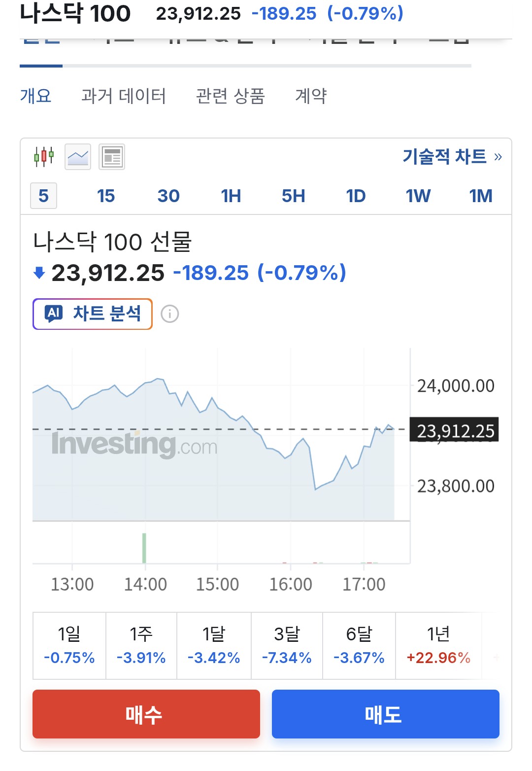
Task: Choose the 1D chart interval
Action: pos(356,196)
